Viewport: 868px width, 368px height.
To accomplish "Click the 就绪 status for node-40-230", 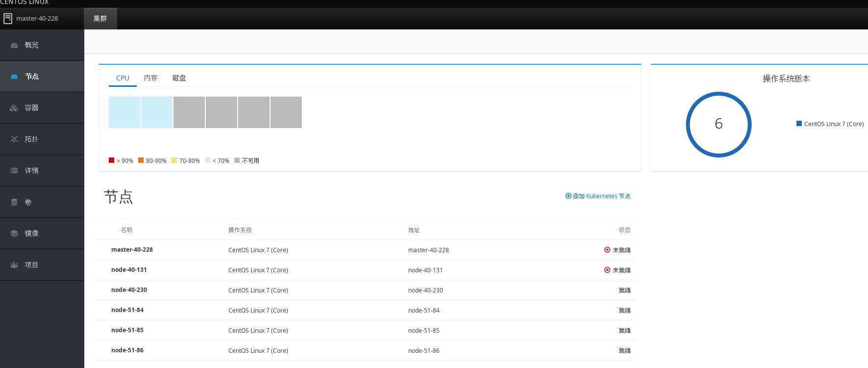I will [625, 290].
